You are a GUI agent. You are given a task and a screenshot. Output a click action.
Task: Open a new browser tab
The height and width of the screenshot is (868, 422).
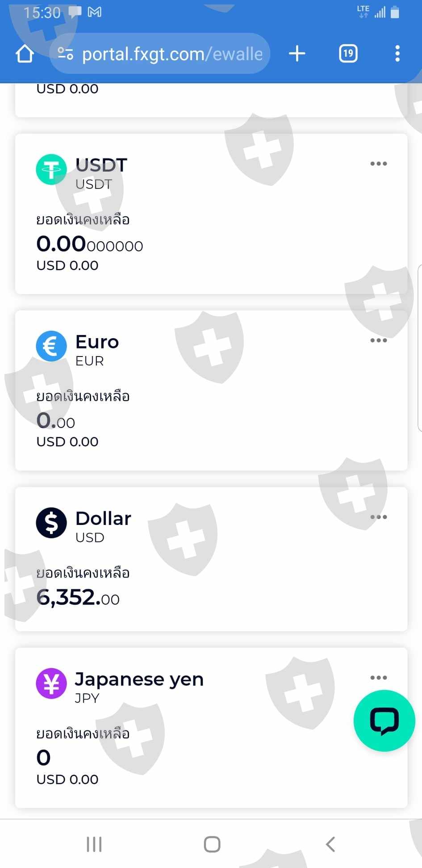pos(297,54)
